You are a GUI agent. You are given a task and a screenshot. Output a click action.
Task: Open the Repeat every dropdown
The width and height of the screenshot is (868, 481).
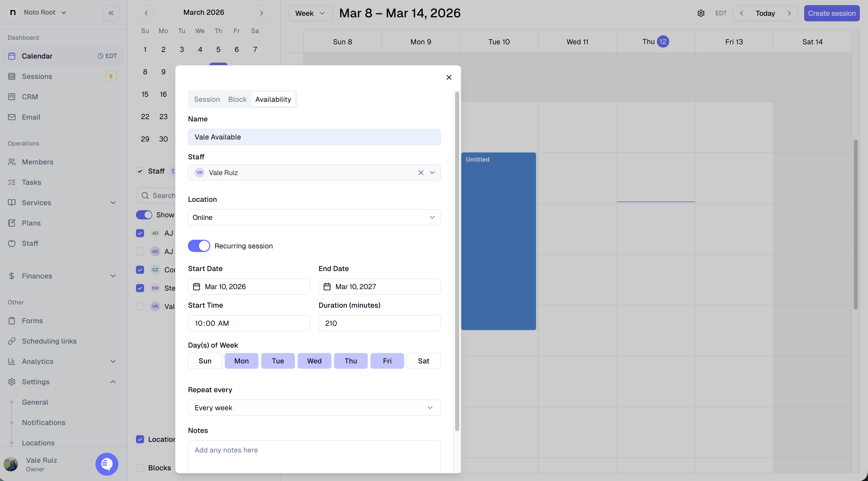(314, 407)
